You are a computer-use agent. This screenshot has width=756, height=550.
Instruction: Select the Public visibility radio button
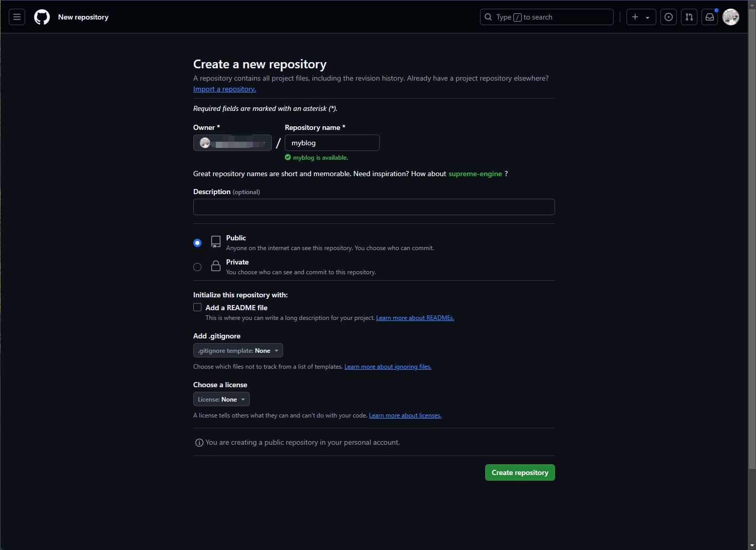coord(197,243)
